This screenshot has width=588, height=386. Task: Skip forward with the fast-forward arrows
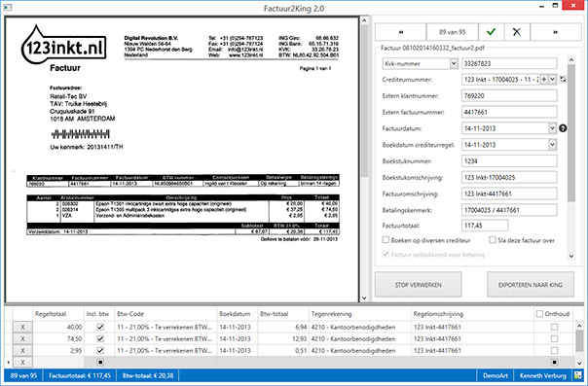(555, 32)
